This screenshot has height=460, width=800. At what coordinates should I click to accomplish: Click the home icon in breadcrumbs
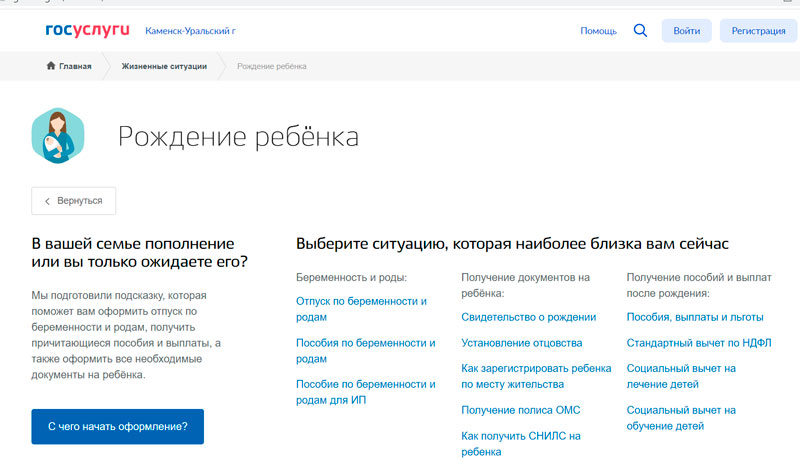pyautogui.click(x=51, y=67)
